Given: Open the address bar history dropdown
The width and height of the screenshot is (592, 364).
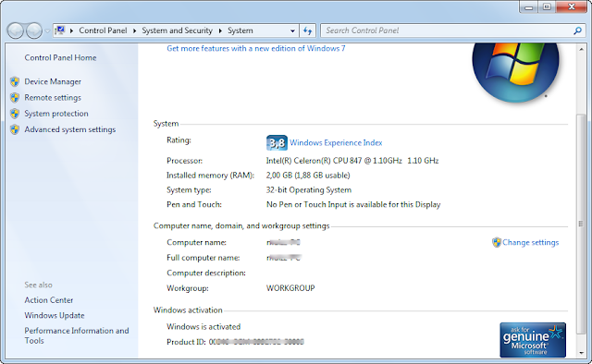Looking at the screenshot, I should pyautogui.click(x=292, y=30).
